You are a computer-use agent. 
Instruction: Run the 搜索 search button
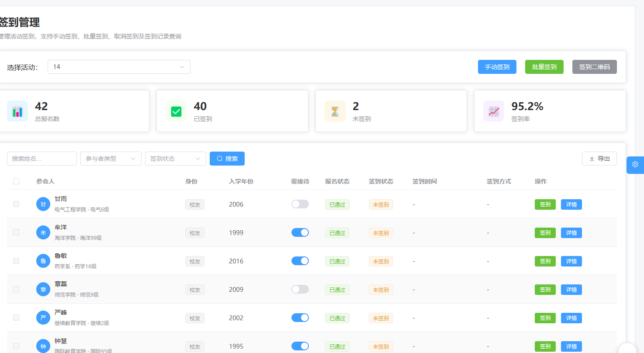(x=227, y=159)
